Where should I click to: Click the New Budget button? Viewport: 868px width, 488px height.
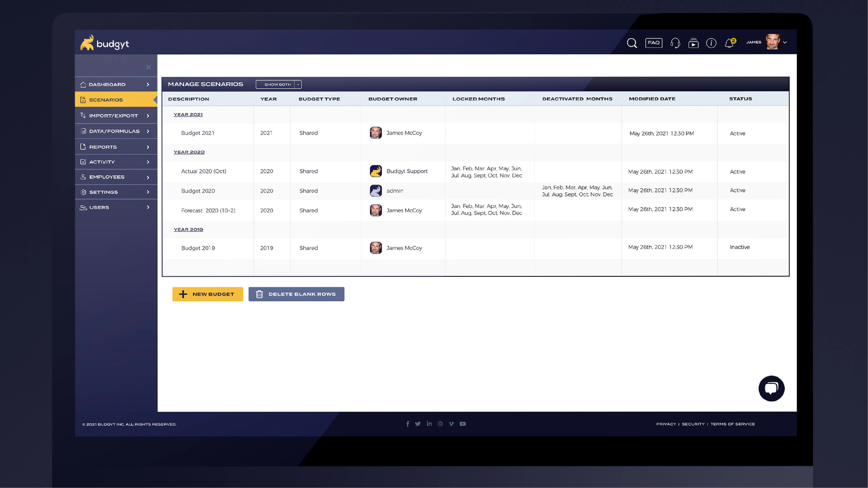click(208, 294)
